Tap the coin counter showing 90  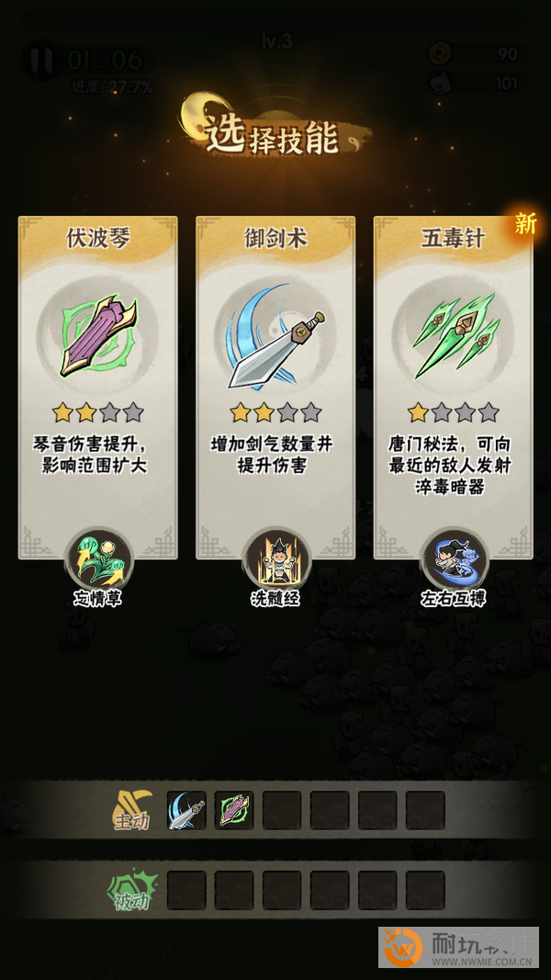(x=476, y=54)
